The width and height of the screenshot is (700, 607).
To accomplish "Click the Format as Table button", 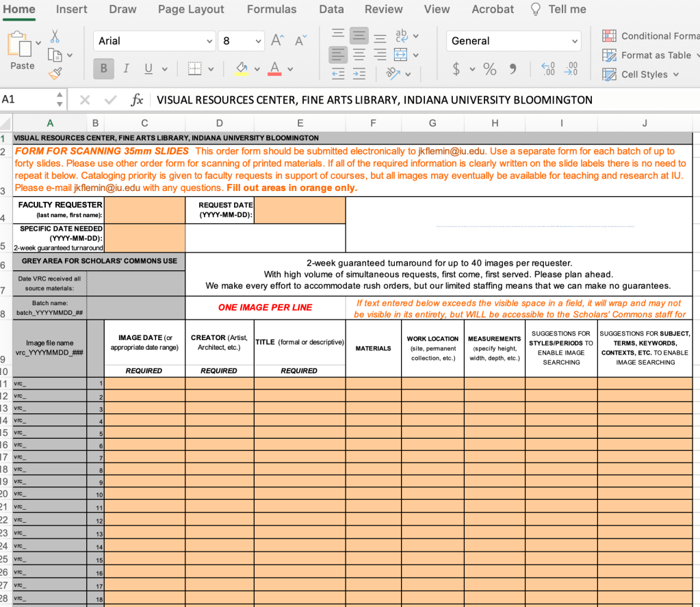I will point(650,55).
